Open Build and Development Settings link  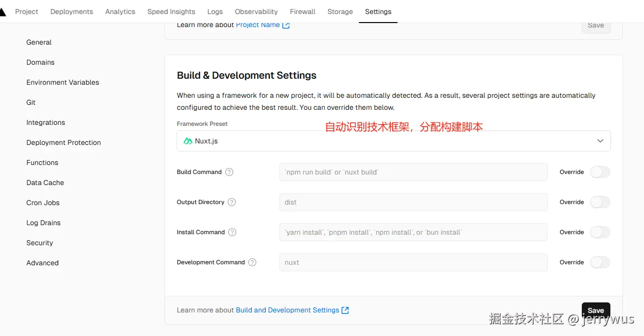(x=287, y=310)
